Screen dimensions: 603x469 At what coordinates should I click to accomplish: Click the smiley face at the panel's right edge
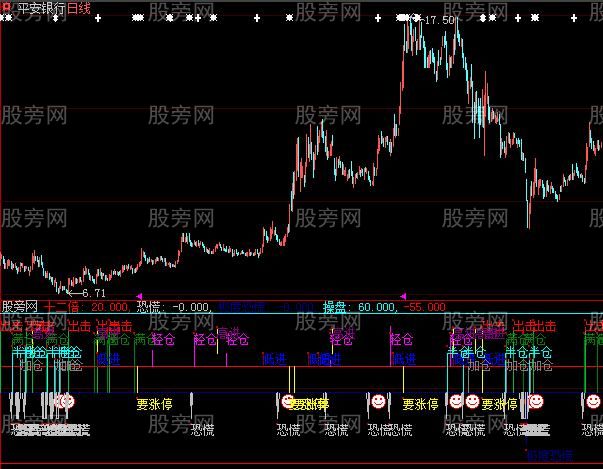593,401
